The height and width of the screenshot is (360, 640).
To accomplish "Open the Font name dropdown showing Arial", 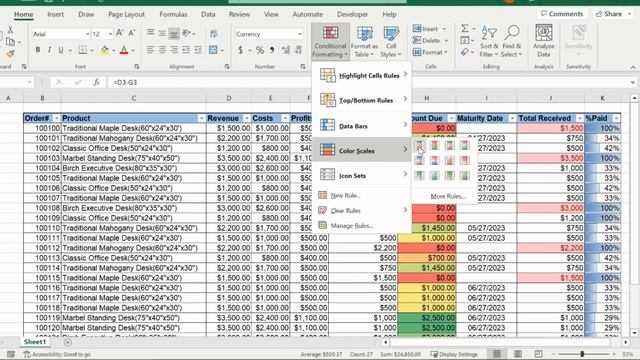I will point(87,34).
